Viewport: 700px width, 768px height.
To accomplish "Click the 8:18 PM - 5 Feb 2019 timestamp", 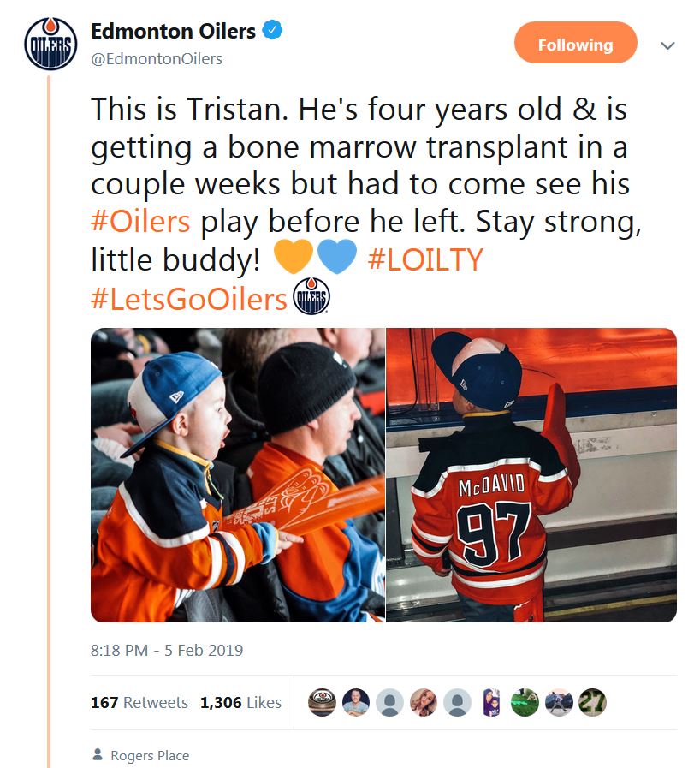I will tap(167, 650).
